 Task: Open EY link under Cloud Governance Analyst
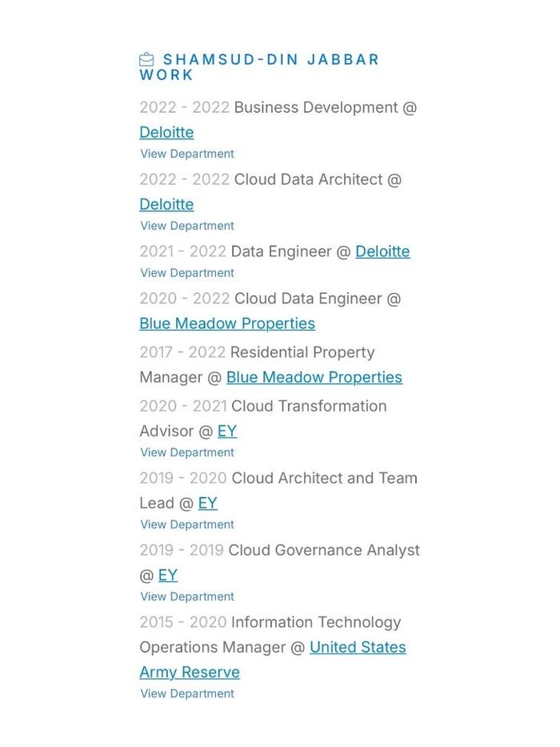pos(168,575)
